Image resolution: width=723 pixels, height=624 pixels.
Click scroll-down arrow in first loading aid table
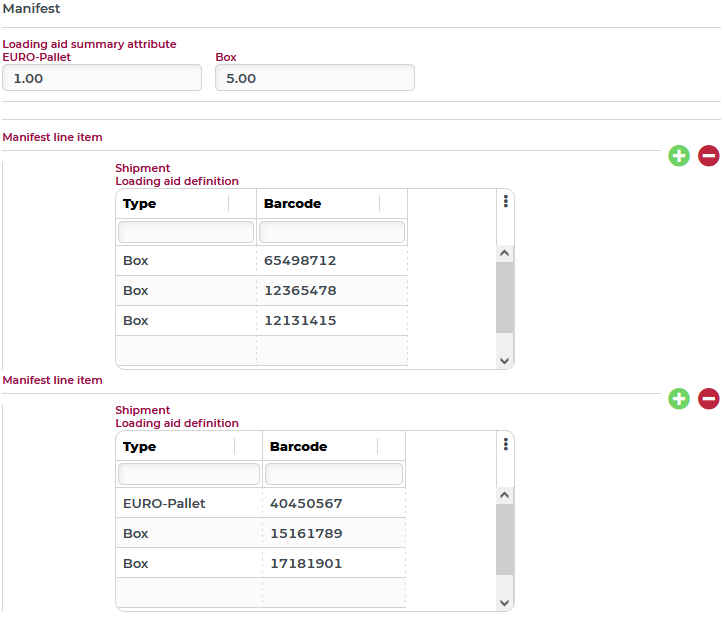pyautogui.click(x=504, y=361)
